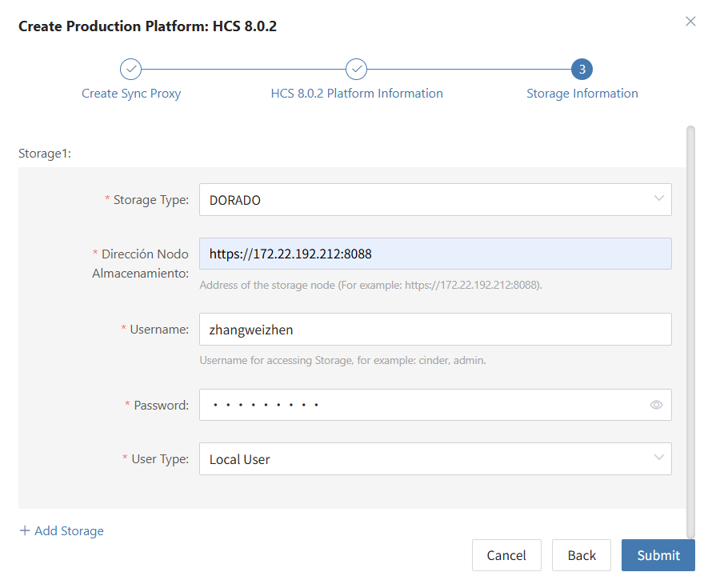Click the Dirección Nodo Almacenamiento label
The width and height of the screenshot is (708, 588).
pos(141,264)
